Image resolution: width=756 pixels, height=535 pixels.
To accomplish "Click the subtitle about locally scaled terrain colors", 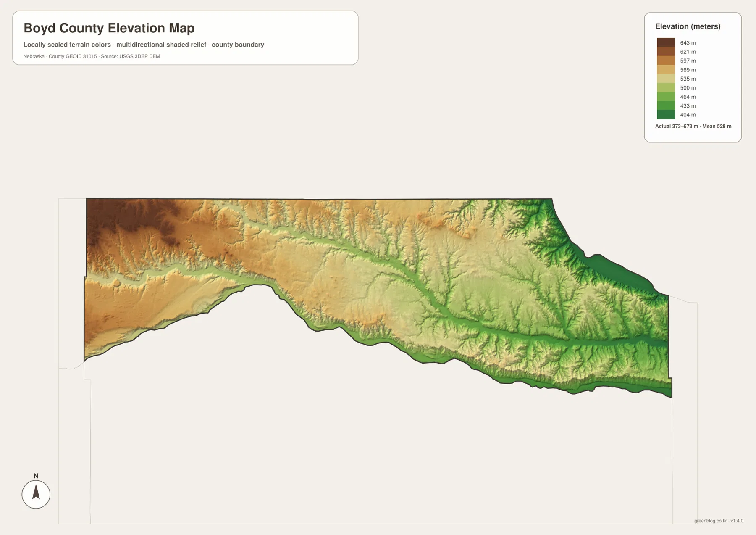I will tap(144, 45).
